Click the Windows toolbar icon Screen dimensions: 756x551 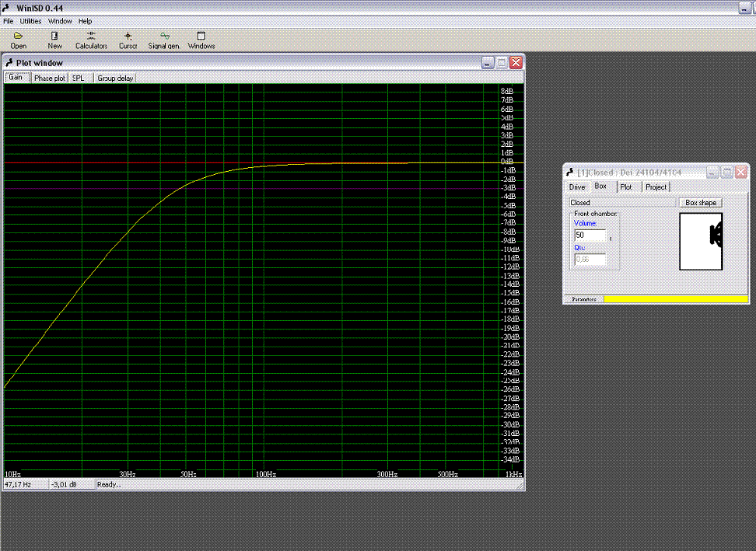pos(201,40)
